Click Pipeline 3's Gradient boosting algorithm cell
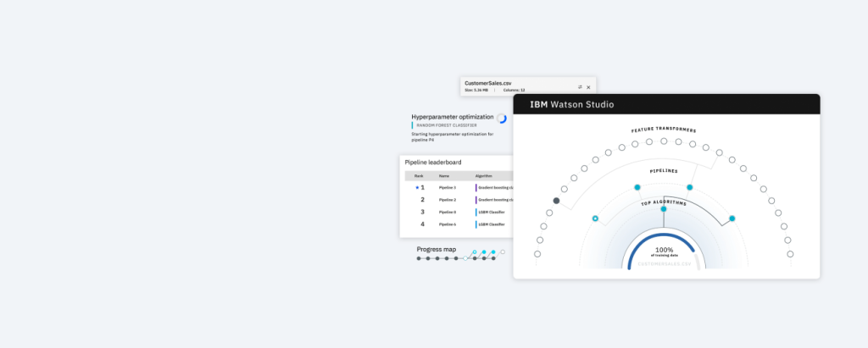This screenshot has width=868, height=348. click(494, 188)
